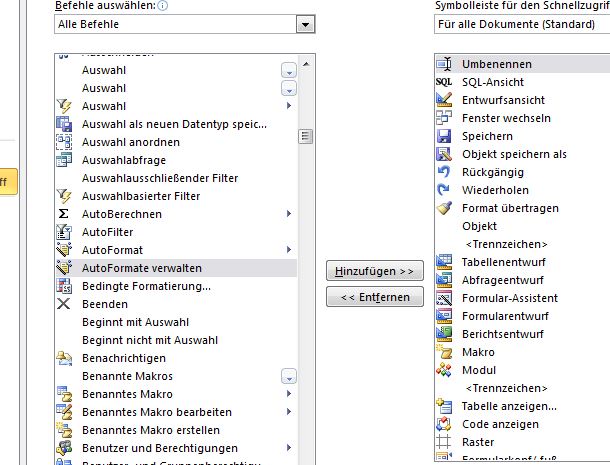Click the Modul icon

(x=444, y=370)
